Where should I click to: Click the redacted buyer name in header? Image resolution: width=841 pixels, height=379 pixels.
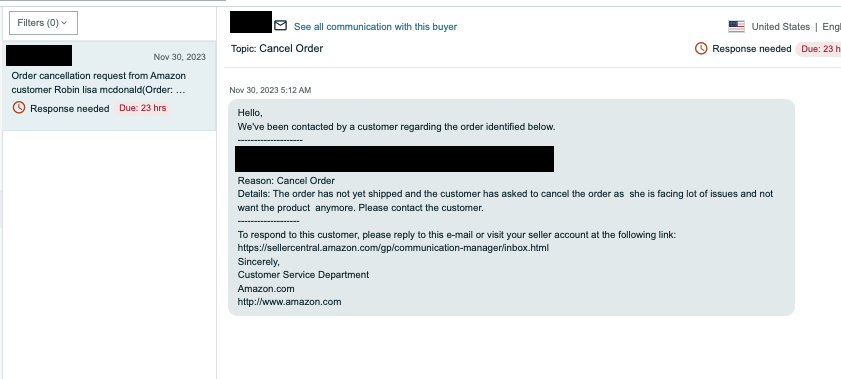(251, 22)
